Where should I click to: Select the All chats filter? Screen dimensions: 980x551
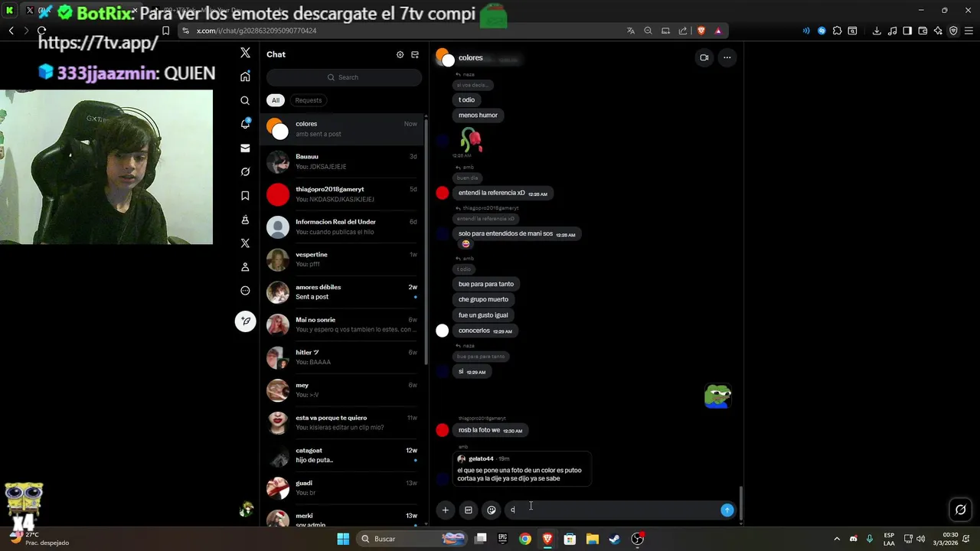276,100
